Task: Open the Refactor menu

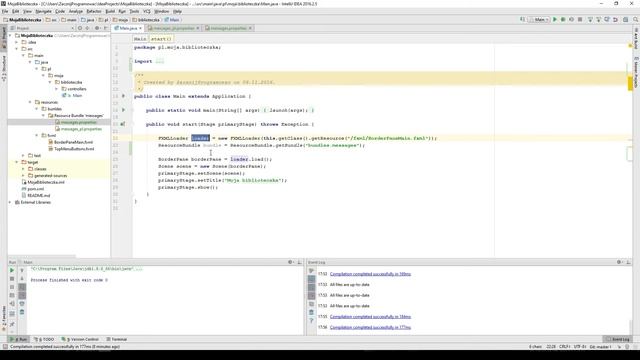Action: click(x=94, y=11)
